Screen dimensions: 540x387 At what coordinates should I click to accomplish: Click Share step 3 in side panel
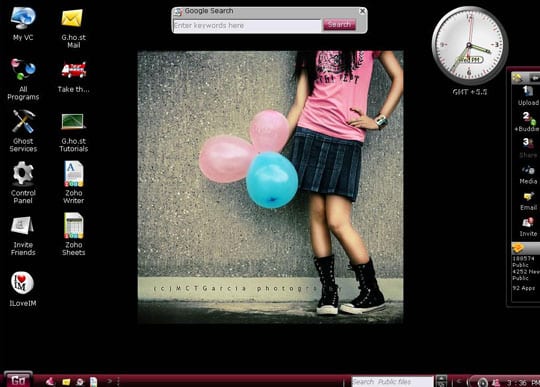(528, 148)
